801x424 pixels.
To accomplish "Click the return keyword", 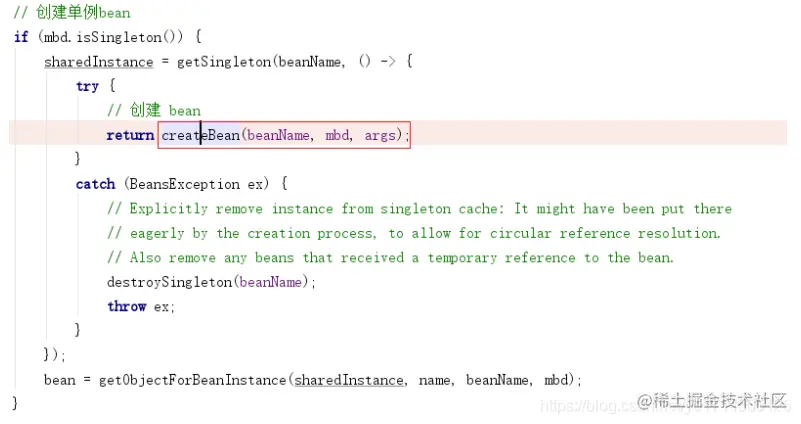I will 130,135.
